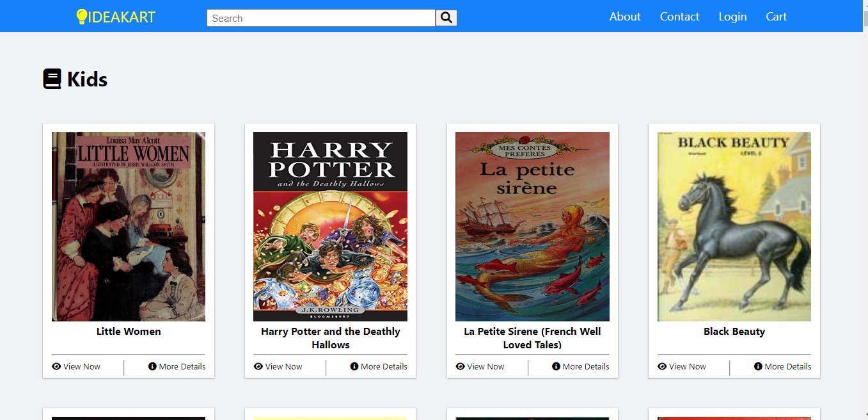868x420 pixels.
Task: Select the Harry Potter Deathly Hallows cover
Action: point(330,226)
